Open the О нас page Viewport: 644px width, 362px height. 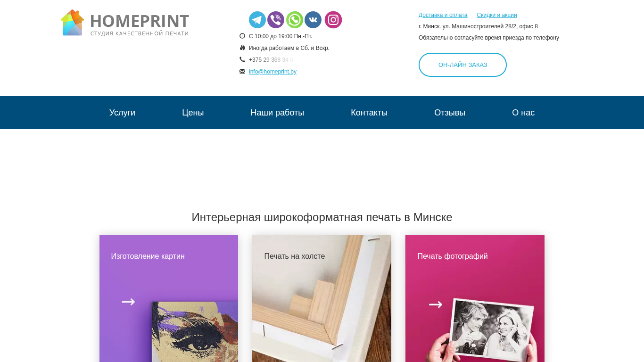pos(523,113)
